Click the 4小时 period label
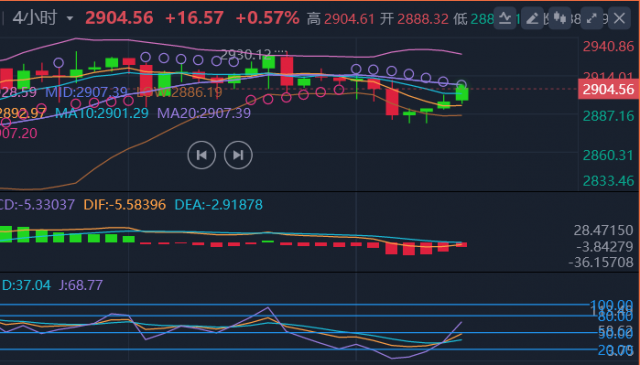This screenshot has width=640, height=365. coord(35,18)
